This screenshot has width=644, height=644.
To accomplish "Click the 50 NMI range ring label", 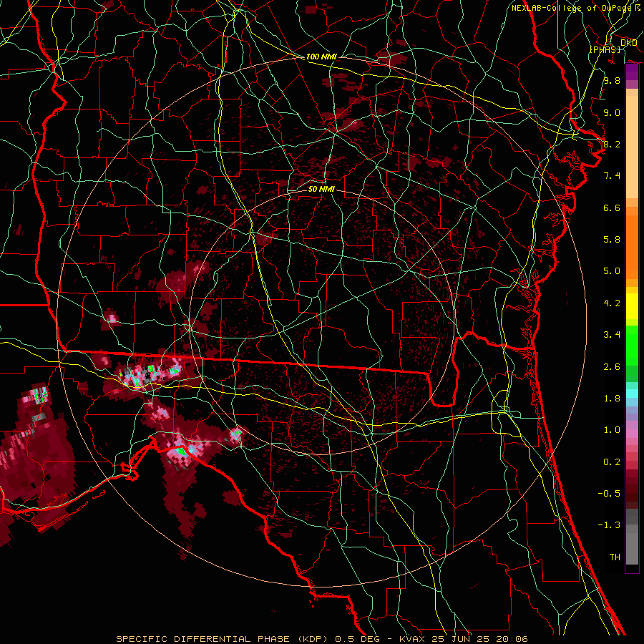I will coord(321,189).
